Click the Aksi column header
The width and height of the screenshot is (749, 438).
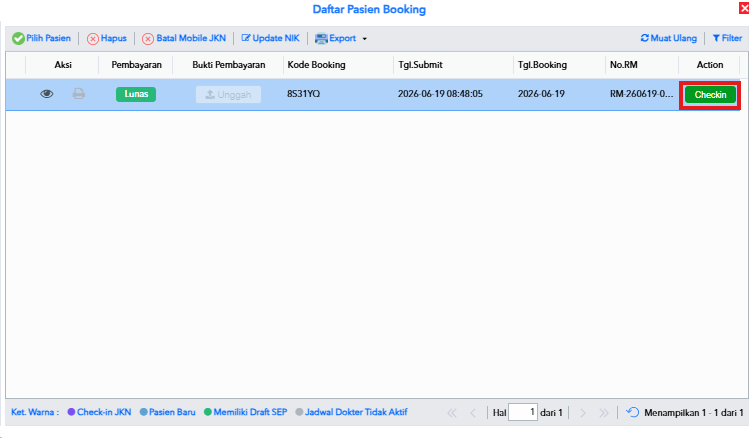(63, 64)
